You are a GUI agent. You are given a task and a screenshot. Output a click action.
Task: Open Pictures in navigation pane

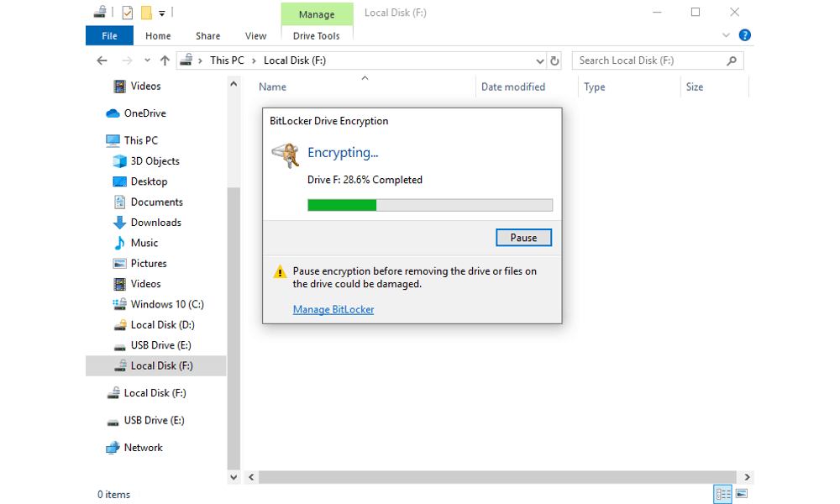click(x=149, y=264)
